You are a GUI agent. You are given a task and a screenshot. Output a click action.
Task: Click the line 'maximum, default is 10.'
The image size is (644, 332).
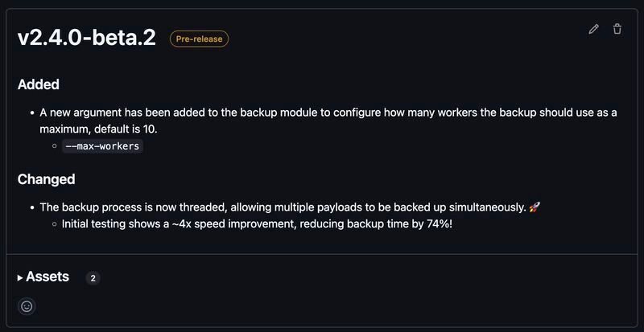click(x=98, y=129)
